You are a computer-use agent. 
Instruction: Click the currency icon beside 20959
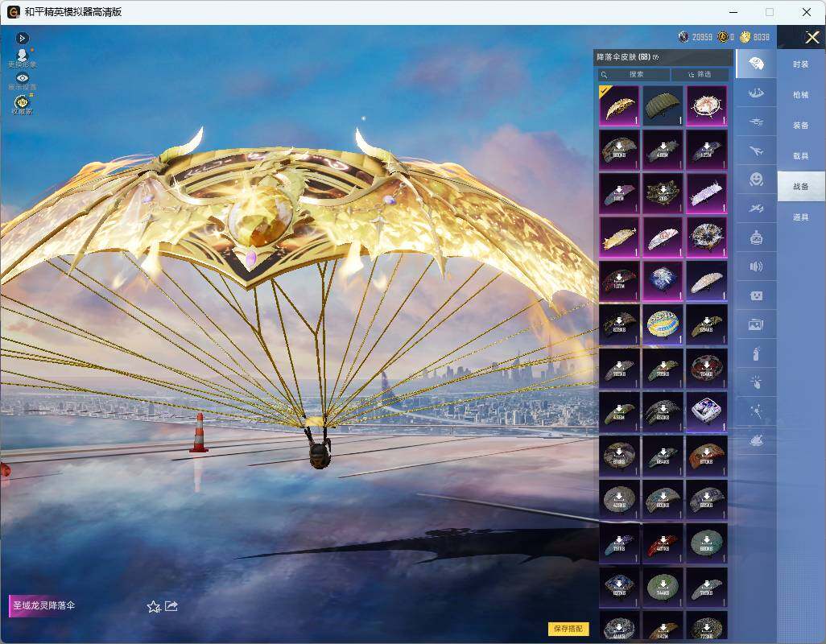[684, 37]
